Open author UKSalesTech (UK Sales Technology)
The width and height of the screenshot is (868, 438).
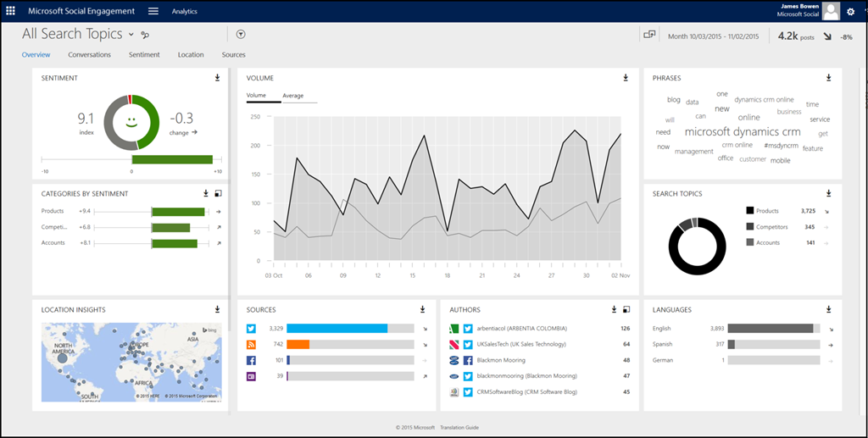521,344
